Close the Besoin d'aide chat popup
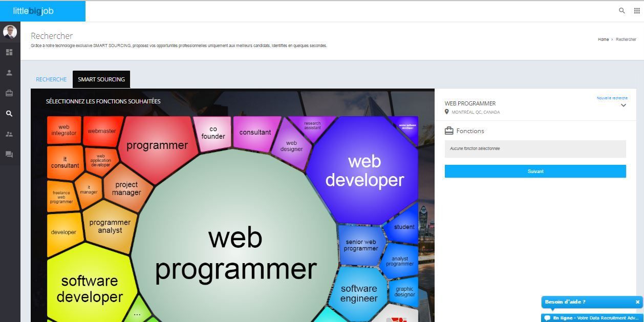Image resolution: width=644 pixels, height=322 pixels. pos(637,302)
